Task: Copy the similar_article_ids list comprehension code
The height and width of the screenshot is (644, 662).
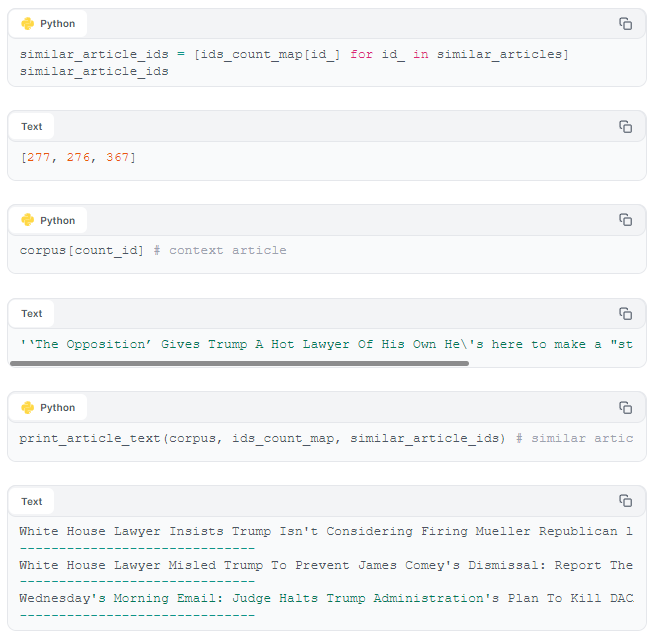Action: click(x=625, y=24)
